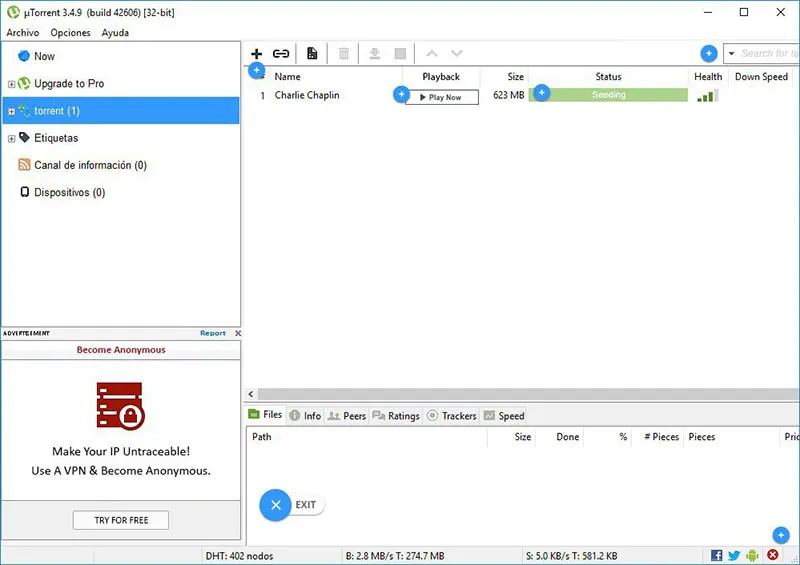Select torrent (1) sidebar entry
The height and width of the screenshot is (565, 800).
(x=121, y=111)
